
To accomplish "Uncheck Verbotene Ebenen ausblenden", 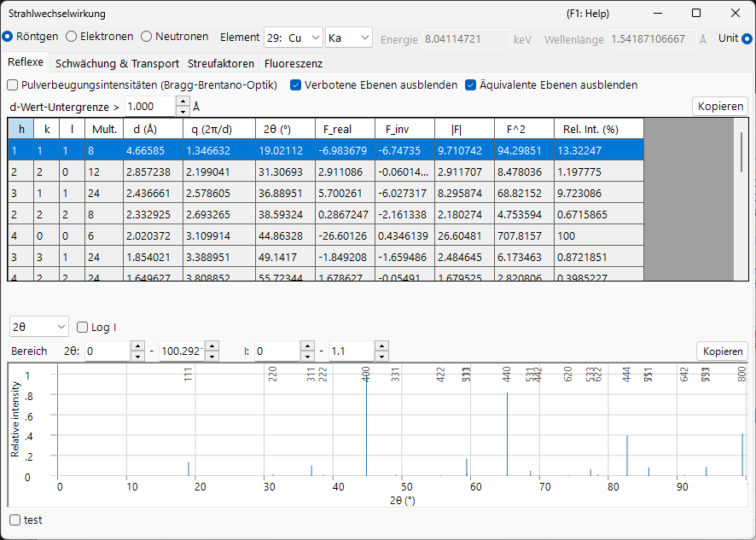I will 374,85.
